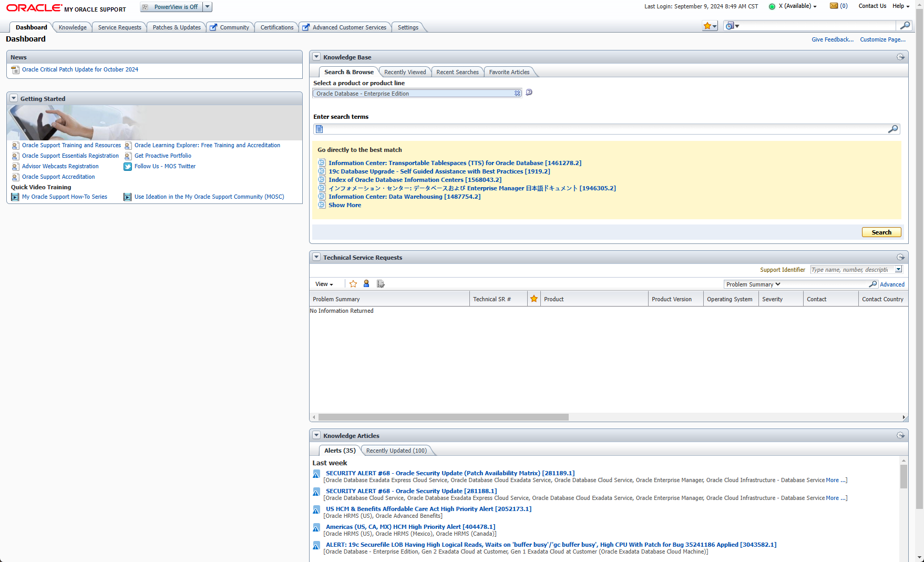This screenshot has height=562, width=924.
Task: Sort by the favorite star column header
Action: (x=534, y=299)
